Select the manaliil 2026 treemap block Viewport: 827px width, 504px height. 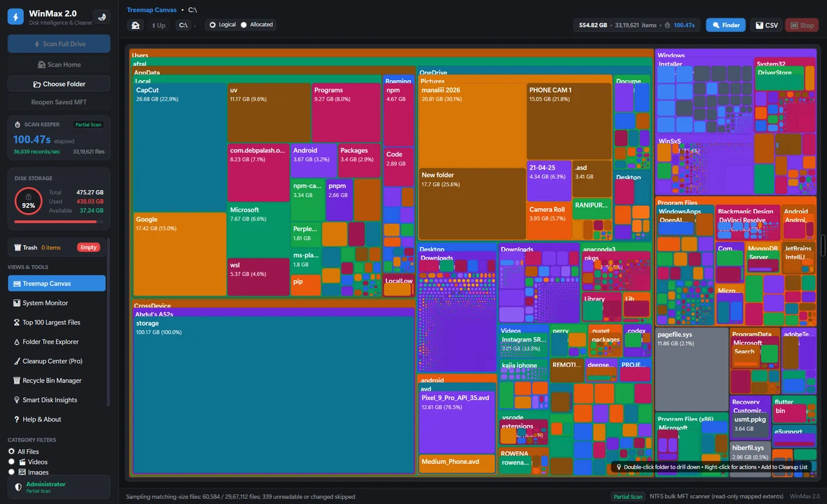472,125
